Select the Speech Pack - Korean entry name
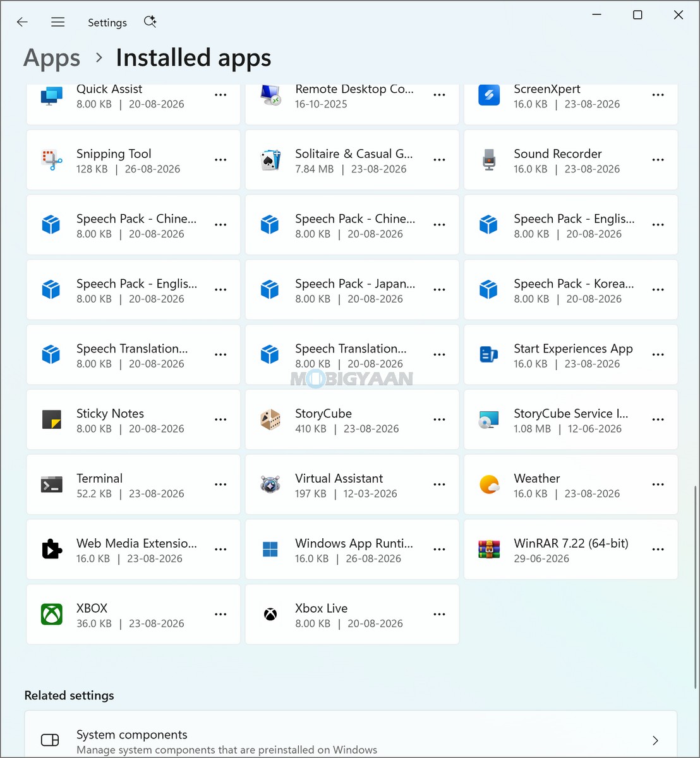The height and width of the screenshot is (758, 700). click(574, 284)
